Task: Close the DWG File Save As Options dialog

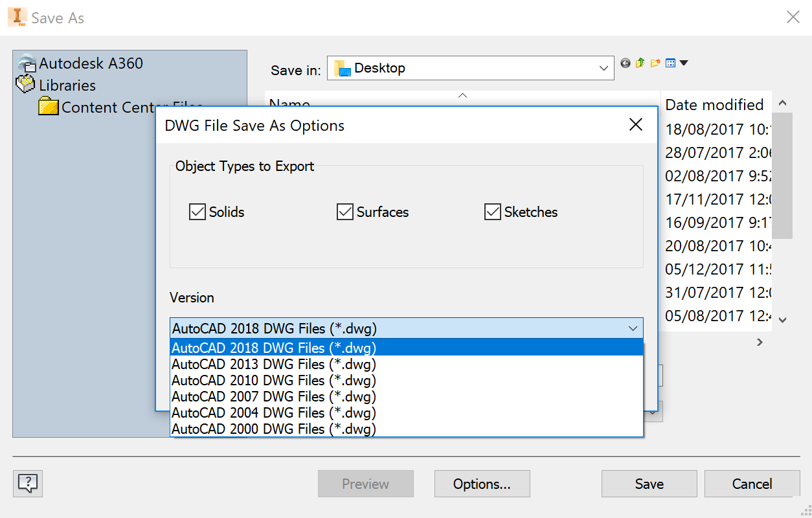Action: tap(636, 125)
